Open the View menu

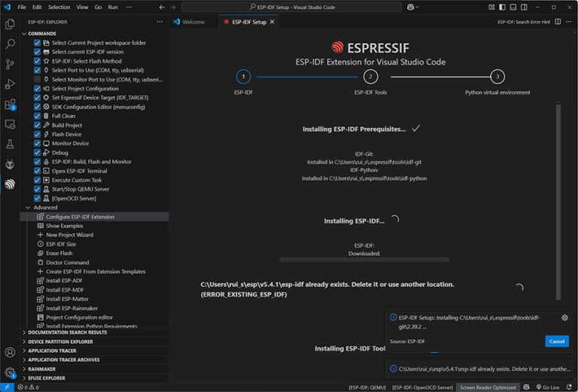point(82,7)
